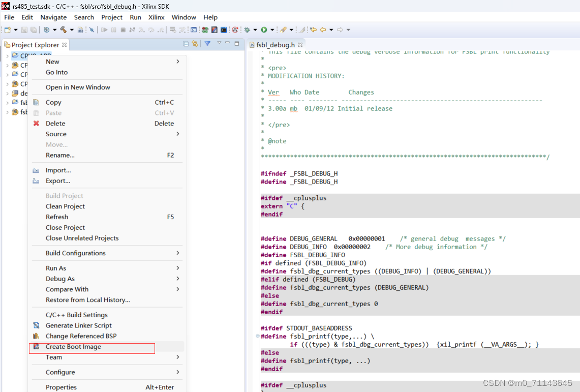Screen dimensions: 580x392
Task: Click the filter funnel icon in Project Explorer
Action: point(207,44)
